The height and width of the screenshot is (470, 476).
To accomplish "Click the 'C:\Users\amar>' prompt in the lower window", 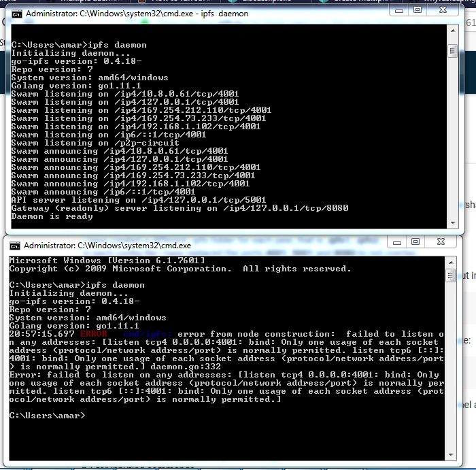I will click(x=48, y=416).
